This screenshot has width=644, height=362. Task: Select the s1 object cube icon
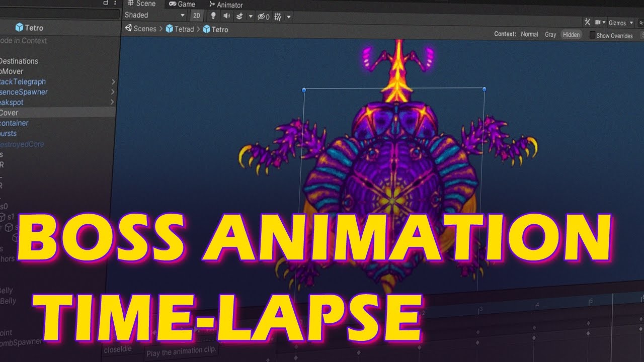pyautogui.click(x=2, y=217)
